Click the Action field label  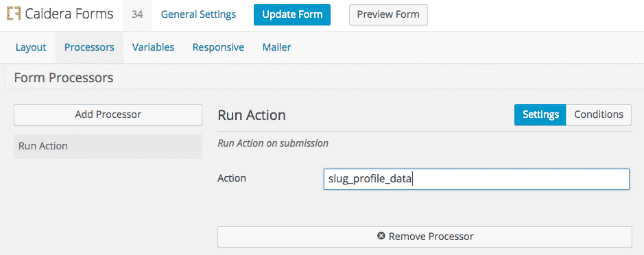pyautogui.click(x=232, y=178)
